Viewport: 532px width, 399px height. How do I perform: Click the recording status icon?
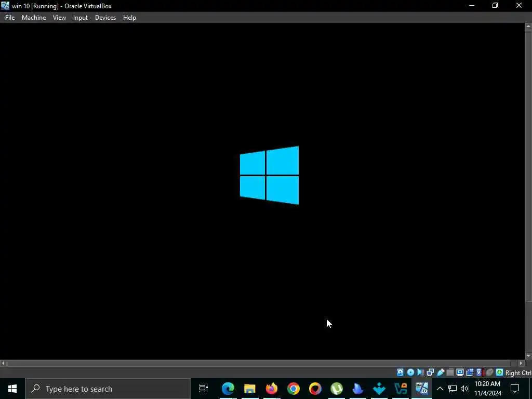470,373
